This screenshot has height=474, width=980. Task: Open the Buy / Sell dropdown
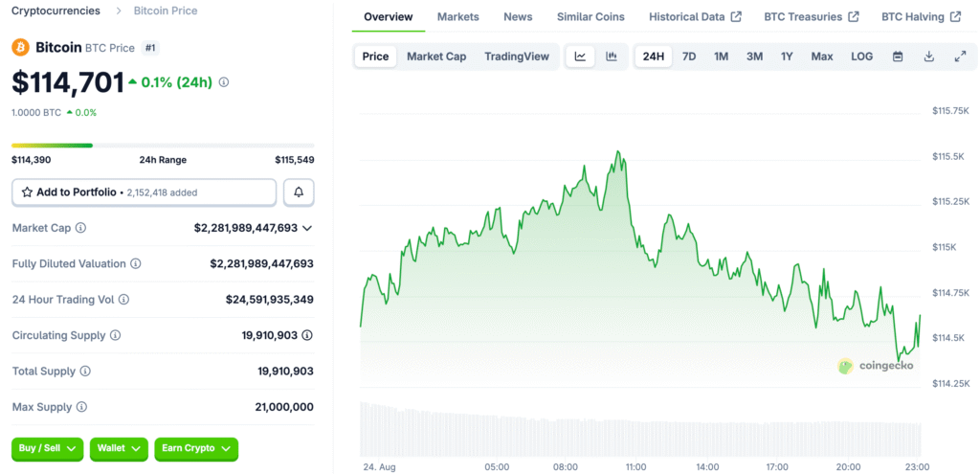[47, 448]
